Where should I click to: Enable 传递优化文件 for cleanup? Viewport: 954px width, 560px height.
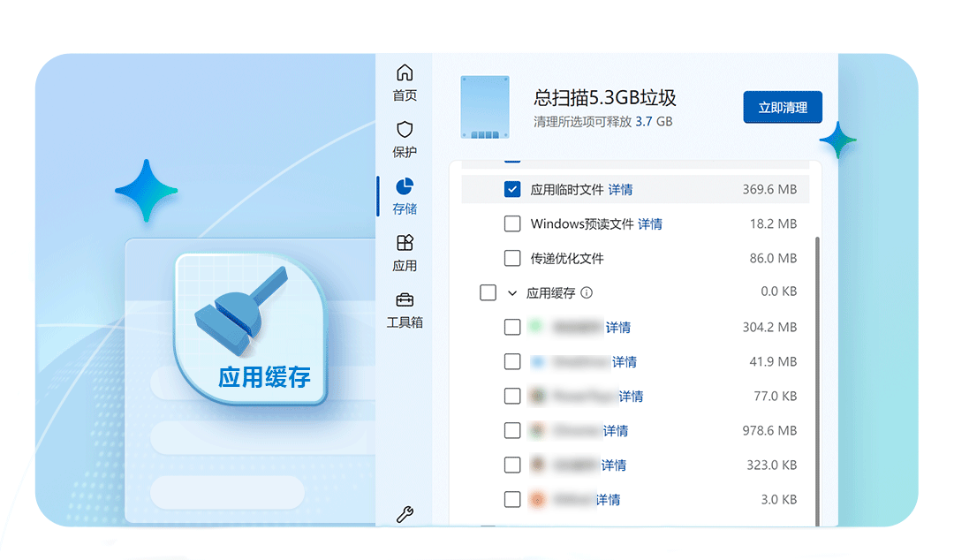(x=512, y=258)
